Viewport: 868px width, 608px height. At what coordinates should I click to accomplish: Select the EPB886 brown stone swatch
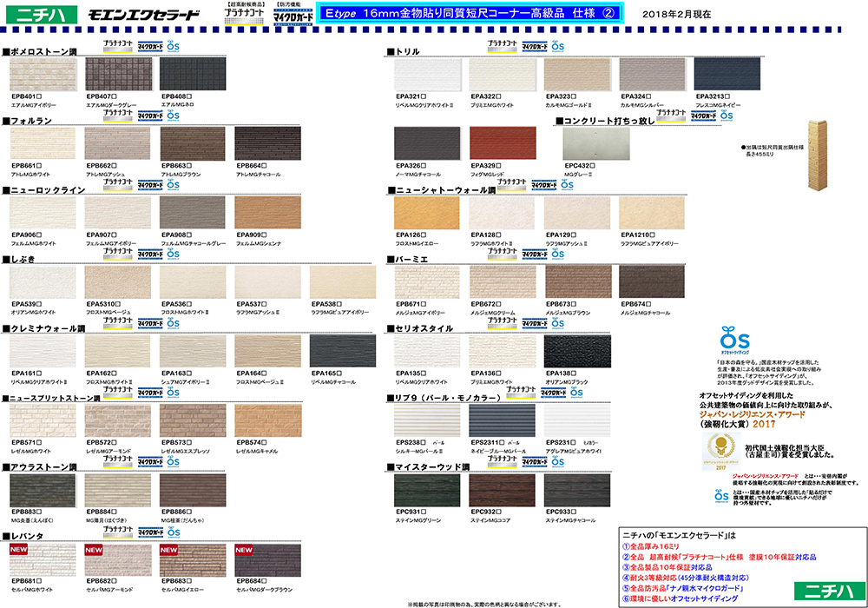tap(193, 490)
